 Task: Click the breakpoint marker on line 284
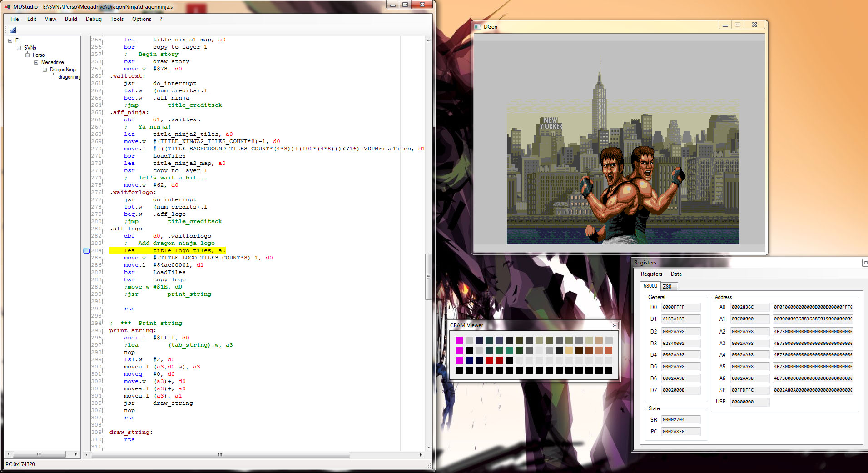point(87,250)
